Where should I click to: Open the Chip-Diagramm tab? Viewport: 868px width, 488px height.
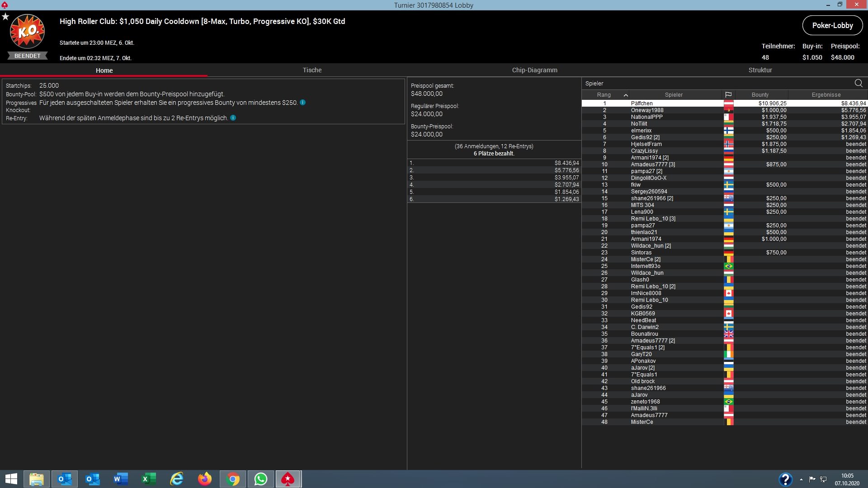click(x=534, y=70)
